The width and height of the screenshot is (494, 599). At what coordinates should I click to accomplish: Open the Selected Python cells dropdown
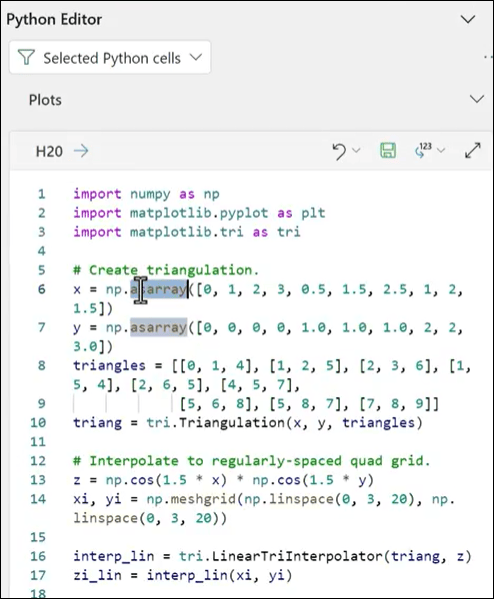coord(110,58)
